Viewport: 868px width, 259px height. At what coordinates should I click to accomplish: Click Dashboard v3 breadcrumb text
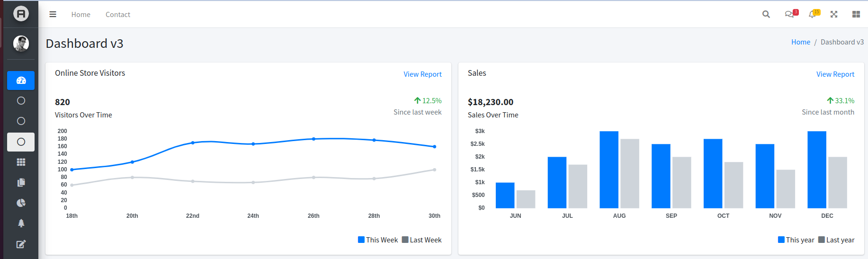842,42
